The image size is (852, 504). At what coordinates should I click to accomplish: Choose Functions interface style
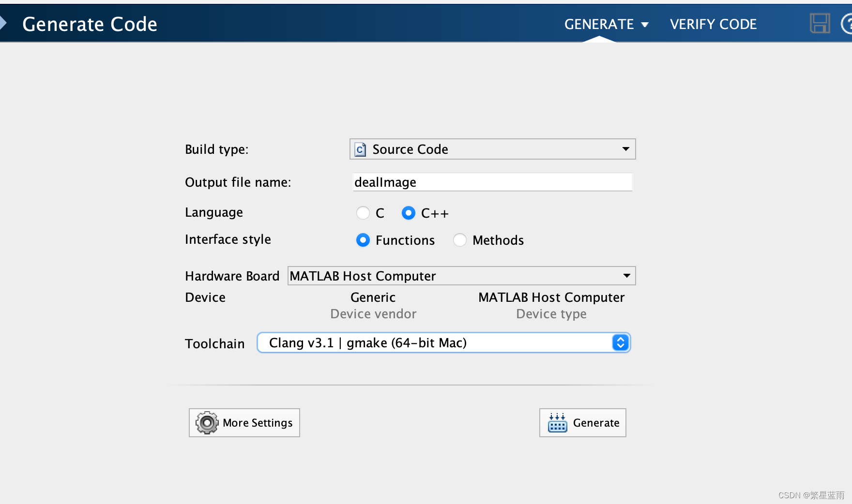click(363, 240)
